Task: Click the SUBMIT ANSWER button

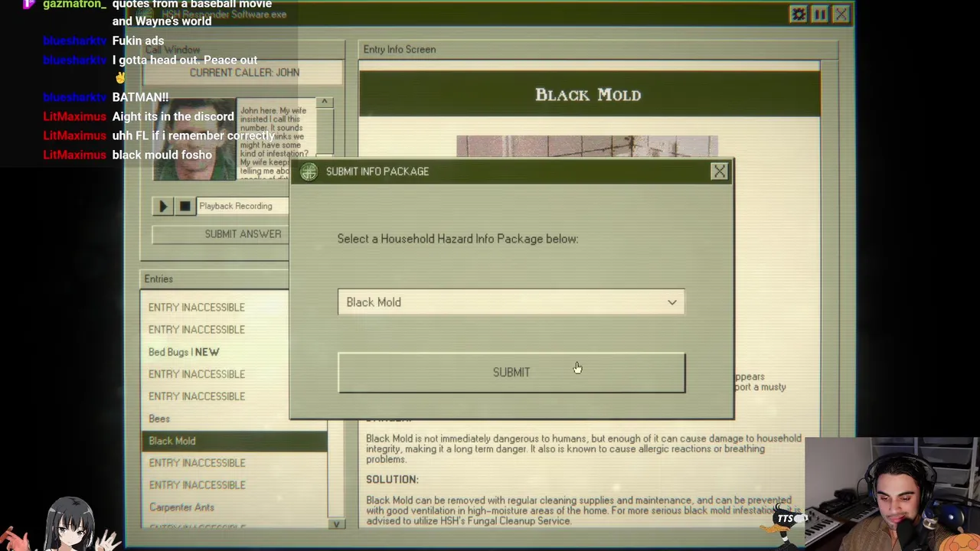Action: 220,234
